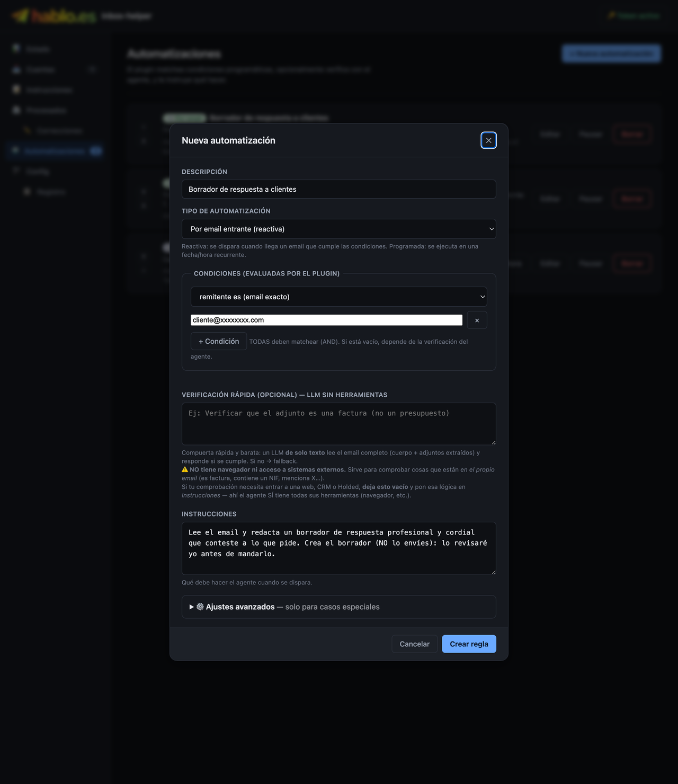Click 'Qué debe hacer el agente' helper text
Viewport: 678px width, 784px height.
coord(247,582)
